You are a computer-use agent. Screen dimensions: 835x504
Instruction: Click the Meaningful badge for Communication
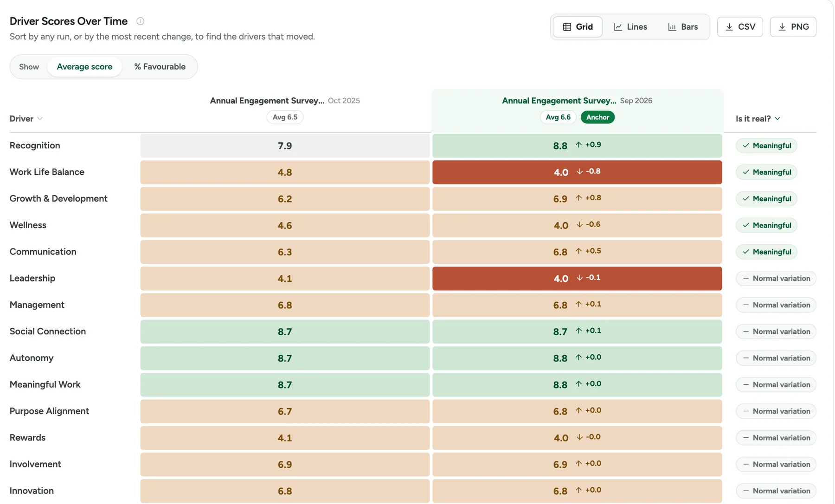click(766, 252)
